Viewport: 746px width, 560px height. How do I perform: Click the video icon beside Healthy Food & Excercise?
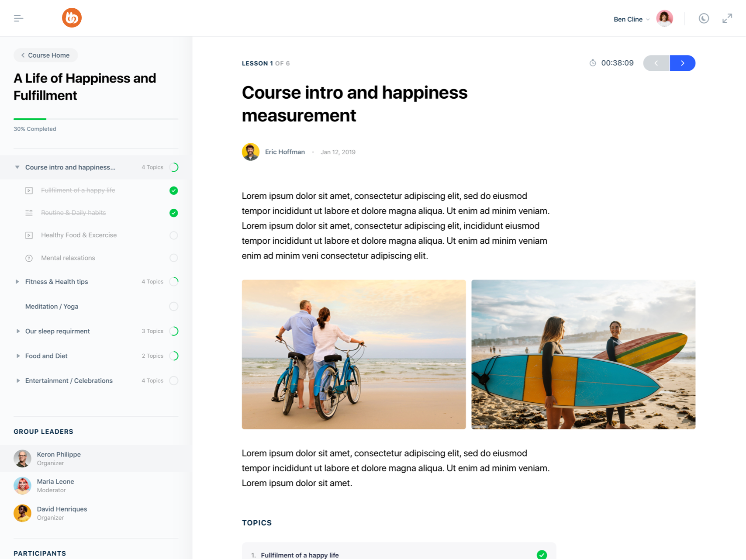29,235
